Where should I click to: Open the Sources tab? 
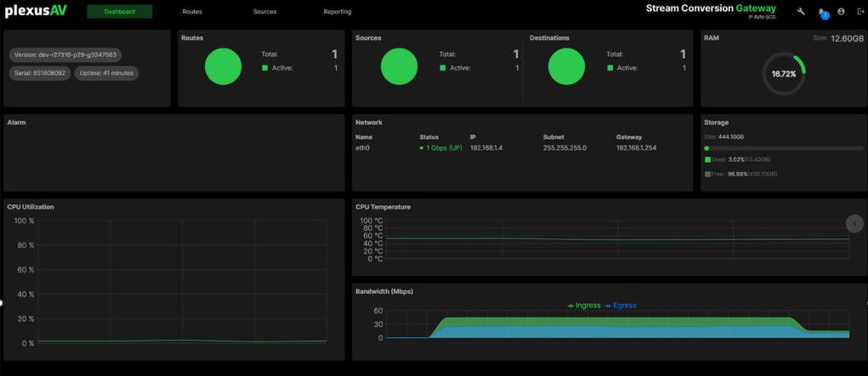click(265, 11)
